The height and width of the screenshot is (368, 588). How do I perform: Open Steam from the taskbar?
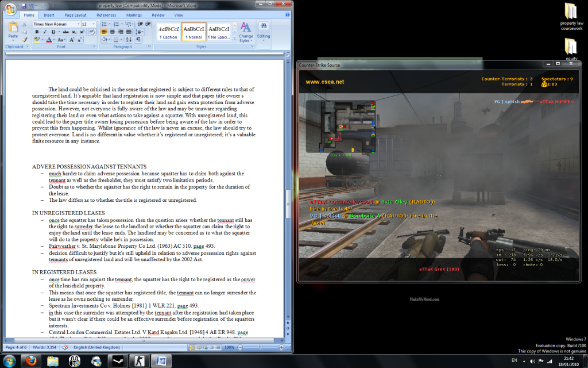[118, 361]
